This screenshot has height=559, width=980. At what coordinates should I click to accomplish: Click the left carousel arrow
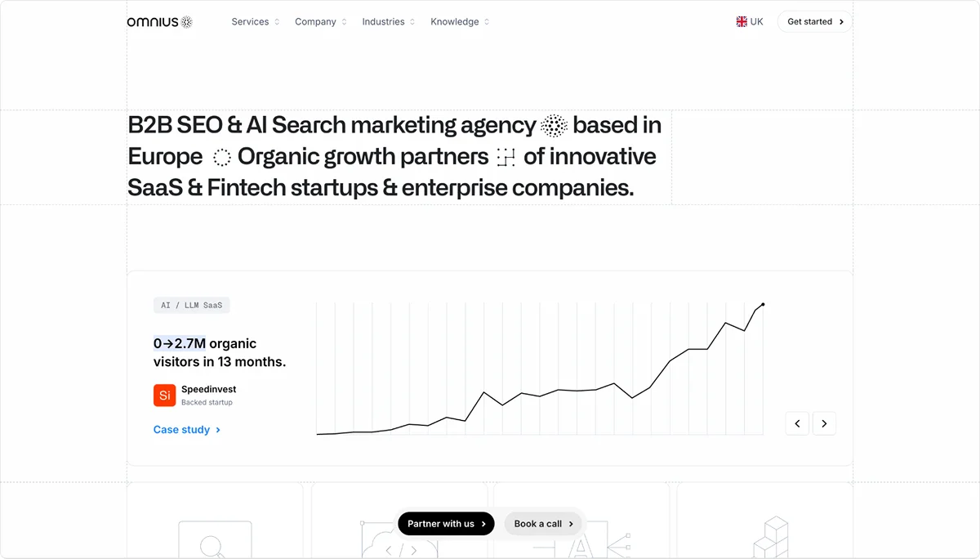[797, 423]
